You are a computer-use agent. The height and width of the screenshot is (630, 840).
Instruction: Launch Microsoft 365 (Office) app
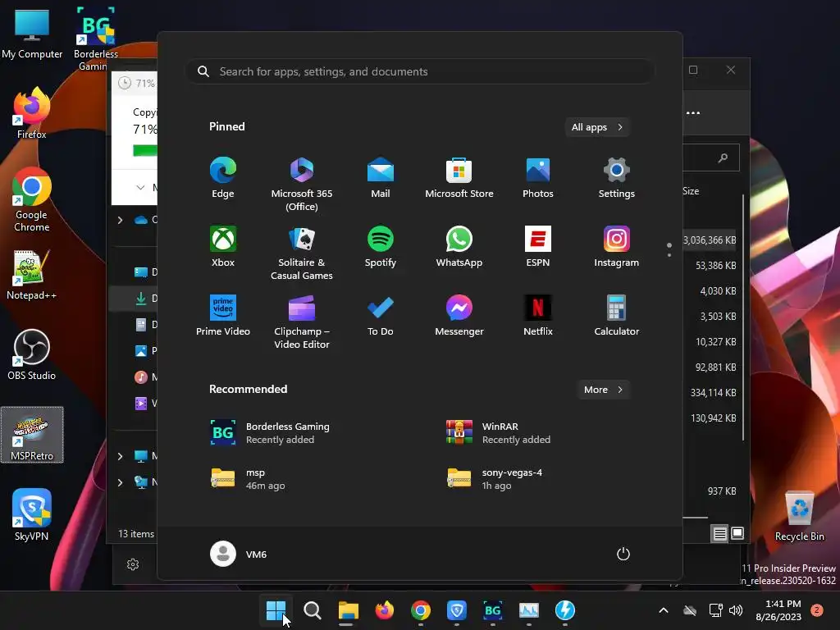point(302,185)
